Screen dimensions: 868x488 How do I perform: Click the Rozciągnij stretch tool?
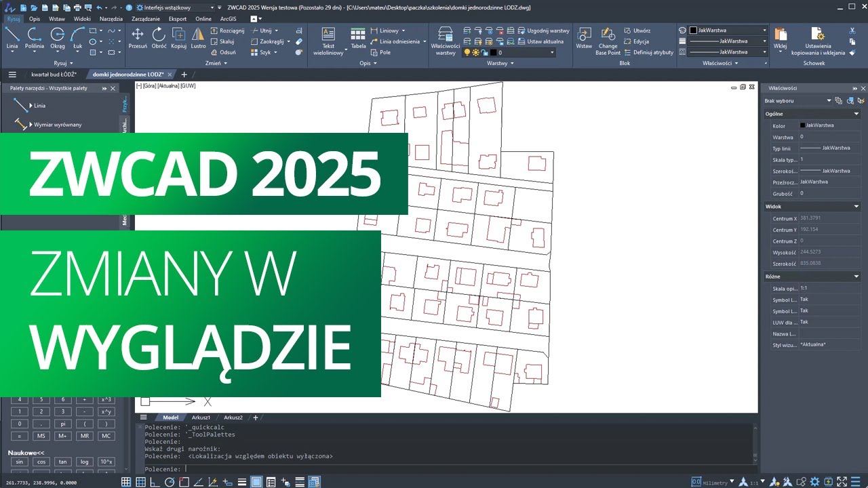[226, 31]
